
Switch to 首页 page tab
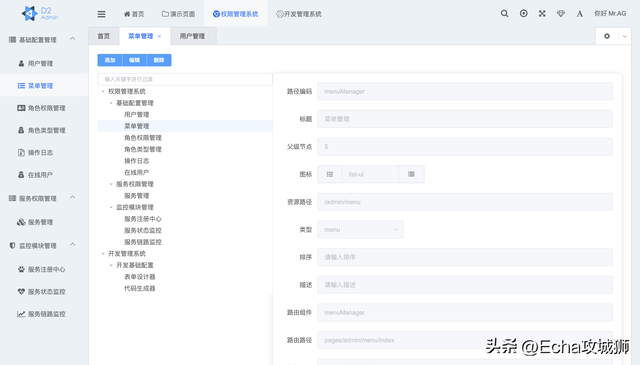click(104, 36)
